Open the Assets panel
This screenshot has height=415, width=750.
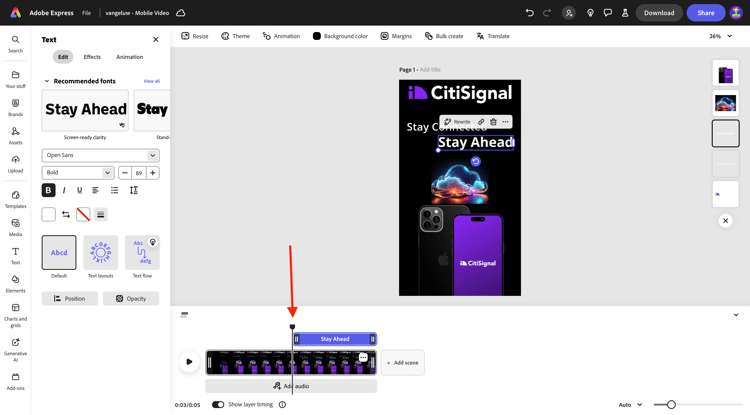pyautogui.click(x=15, y=135)
